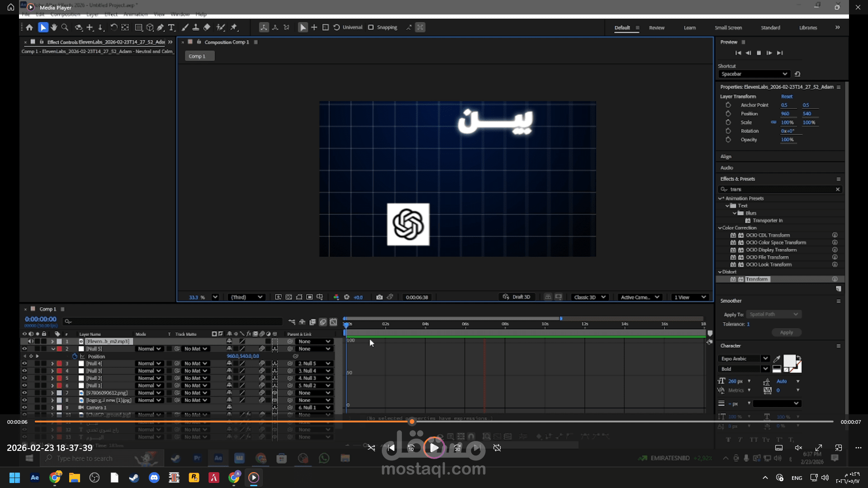
Task: Select the Hand tool
Action: click(54, 28)
